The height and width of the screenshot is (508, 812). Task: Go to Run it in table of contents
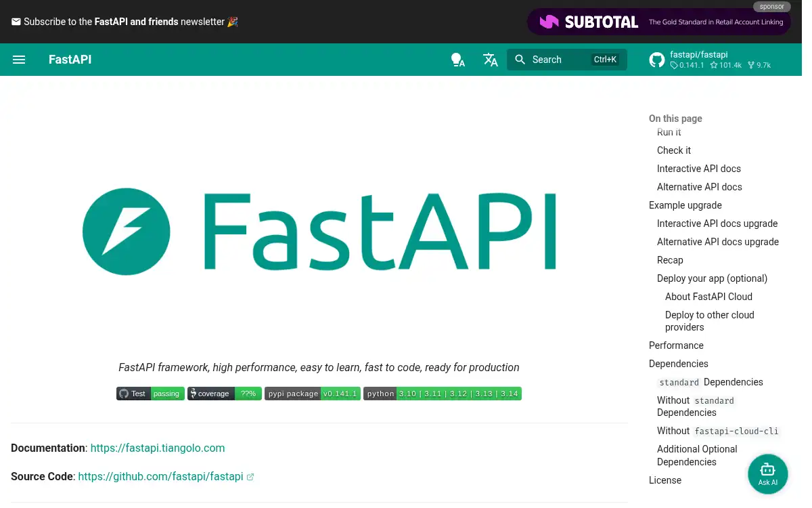pos(669,132)
